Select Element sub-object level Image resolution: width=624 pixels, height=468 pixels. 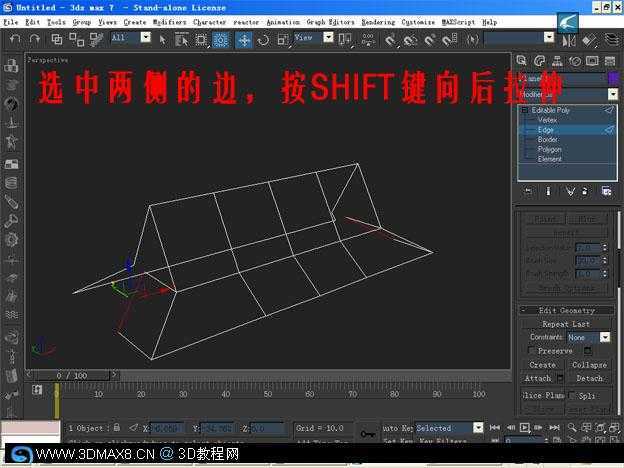point(550,159)
